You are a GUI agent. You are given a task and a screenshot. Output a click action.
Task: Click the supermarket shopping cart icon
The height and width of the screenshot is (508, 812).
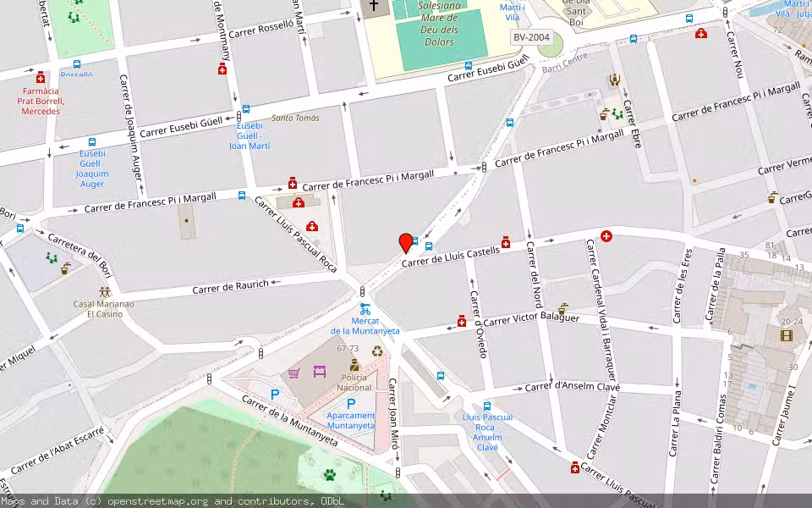294,373
